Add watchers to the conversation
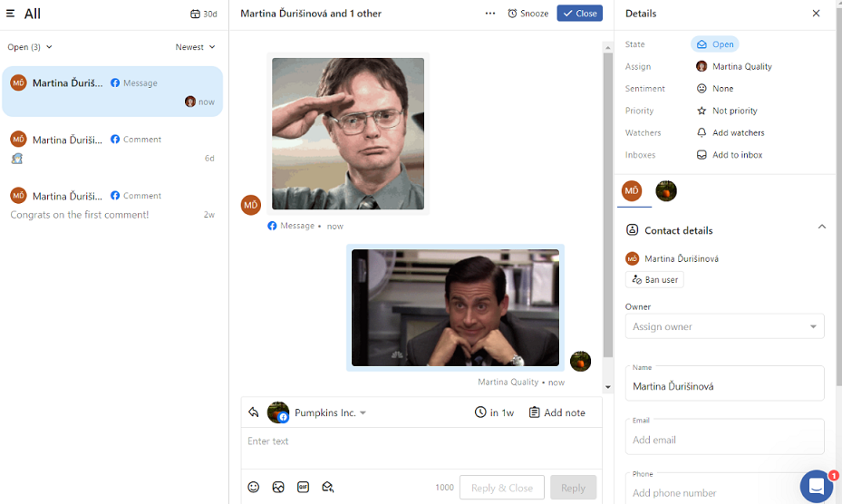Image resolution: width=842 pixels, height=504 pixels. tap(731, 132)
